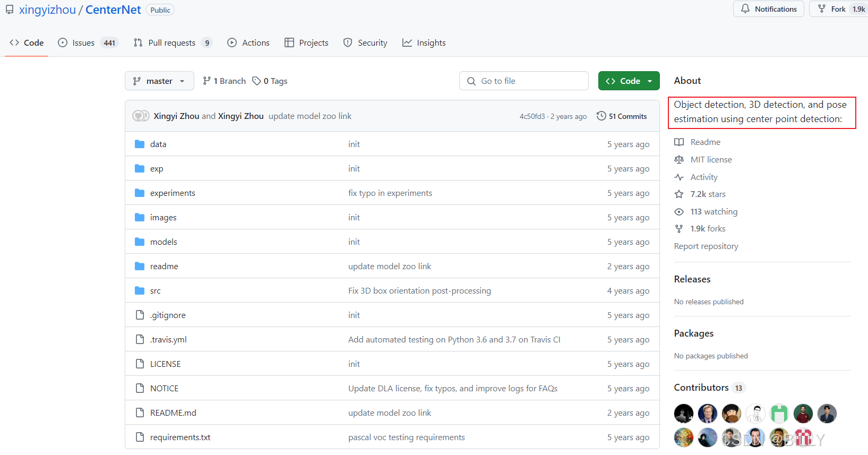Click the Public visibility badge
Screen dimensions: 868x455
(160, 10)
